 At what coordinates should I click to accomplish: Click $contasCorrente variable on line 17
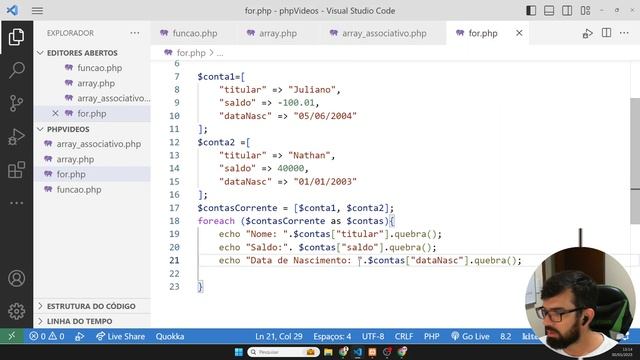(238, 208)
